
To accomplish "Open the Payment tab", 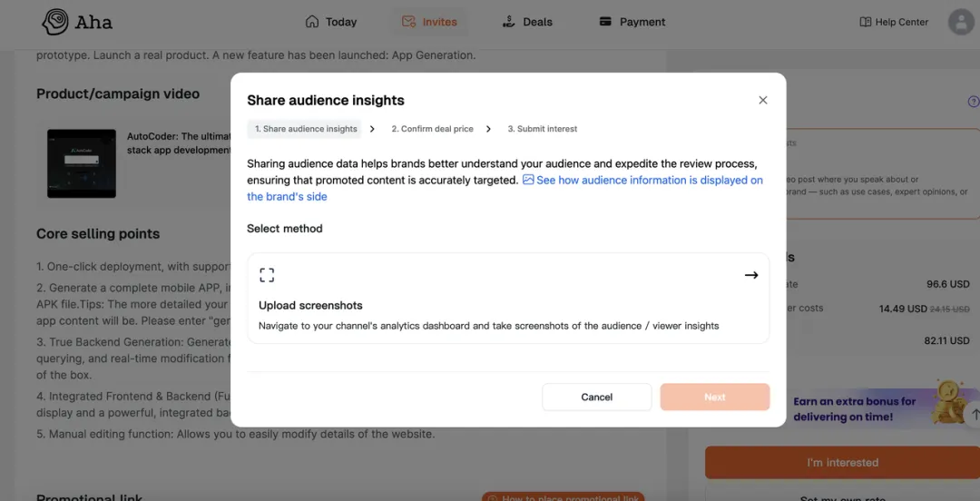I will tap(632, 22).
